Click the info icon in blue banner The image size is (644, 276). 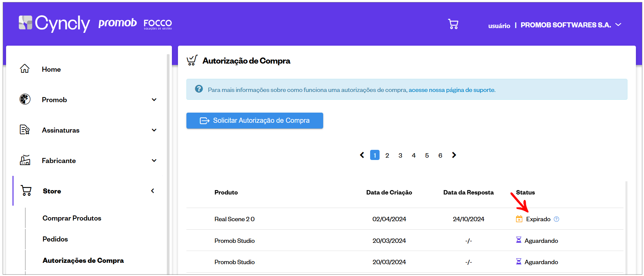pyautogui.click(x=199, y=89)
